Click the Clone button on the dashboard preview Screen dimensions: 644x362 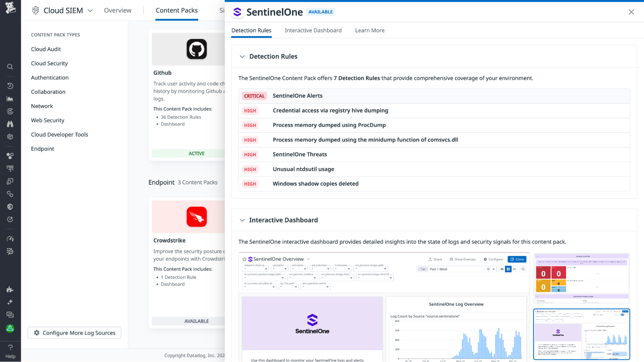(x=517, y=259)
